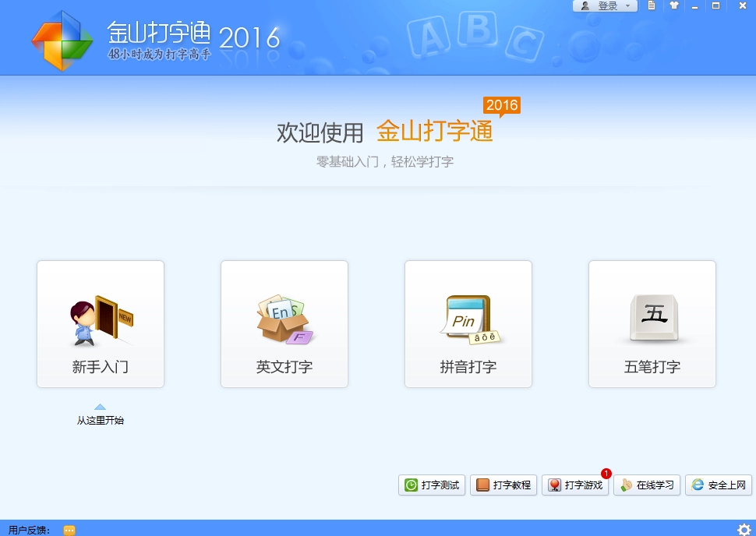Click the shirt-shaped skin icon
The width and height of the screenshot is (756, 536).
pos(674,5)
